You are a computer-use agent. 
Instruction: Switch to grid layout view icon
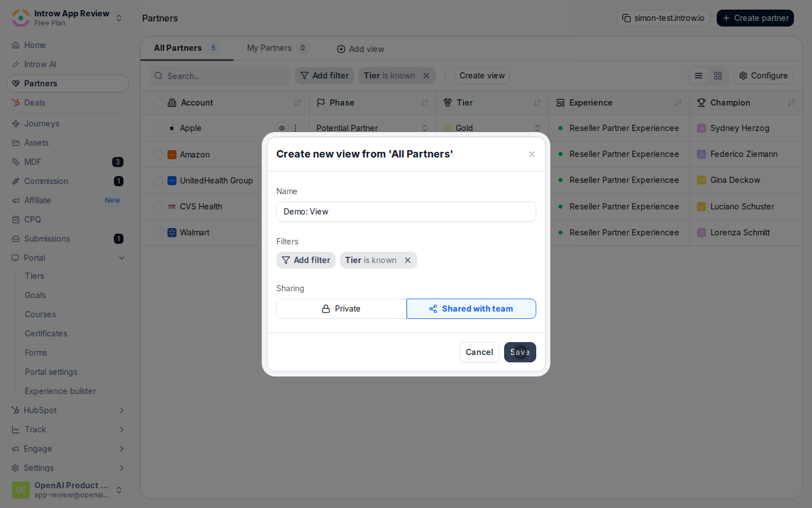pyautogui.click(x=718, y=76)
